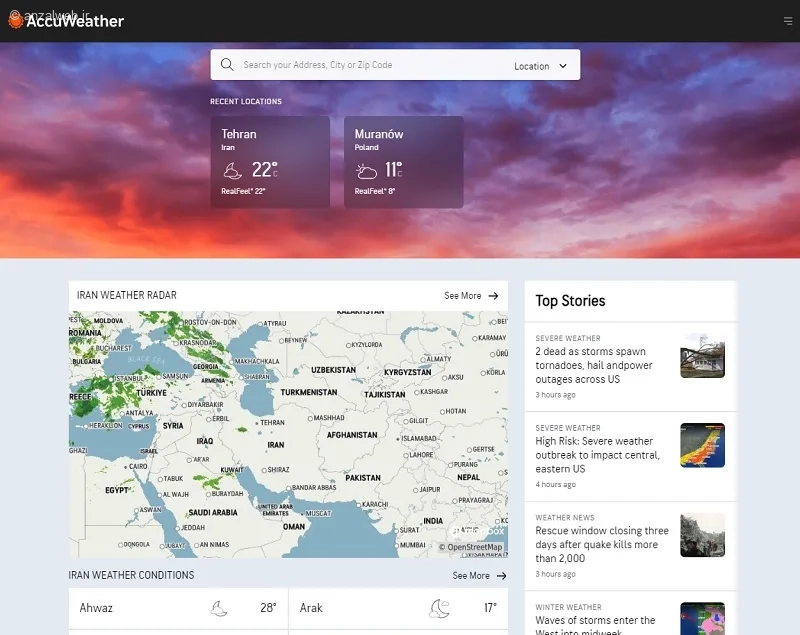Click the Iran Weather Radar heading
800x635 pixels.
(x=127, y=295)
